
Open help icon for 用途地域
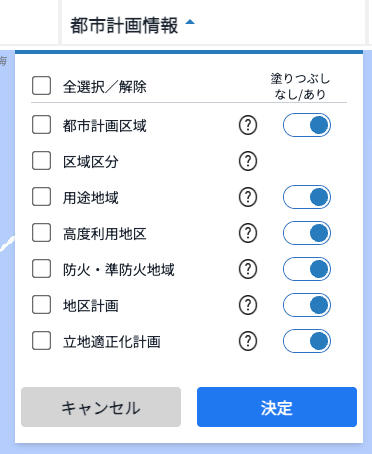coord(248,197)
